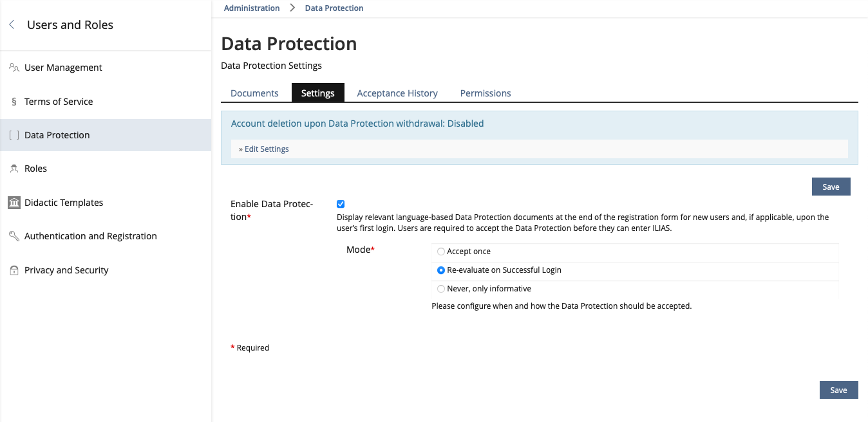Click the Data Protection brackets icon

(x=14, y=135)
